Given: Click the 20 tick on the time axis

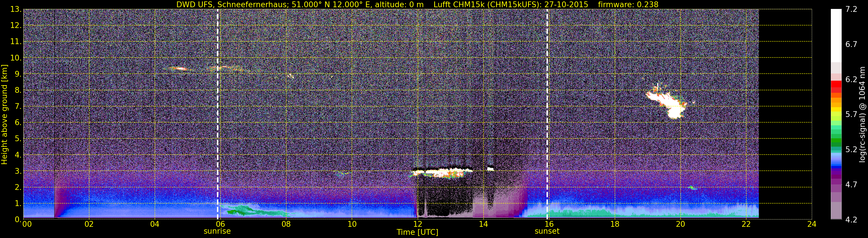Looking at the screenshot, I should 680,224.
